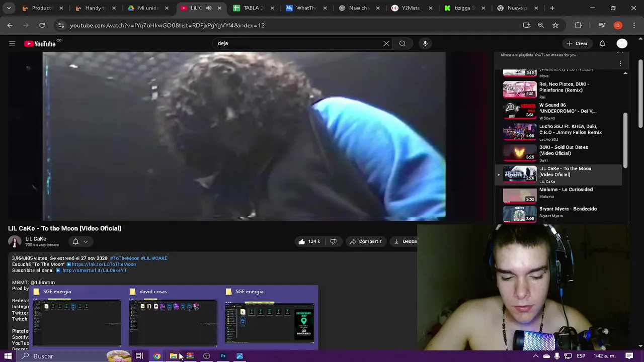Switch to the 'Y2Mate' tab
This screenshot has width=644, height=362.
(x=412, y=8)
